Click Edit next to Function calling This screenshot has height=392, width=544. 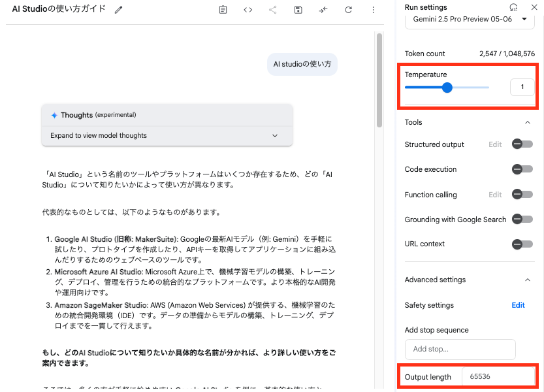(495, 195)
